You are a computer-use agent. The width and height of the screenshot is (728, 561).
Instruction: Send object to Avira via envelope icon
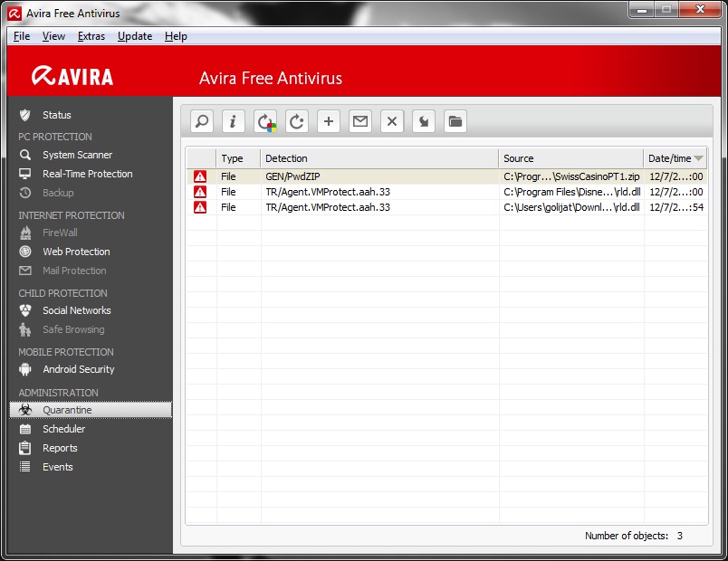coord(360,121)
